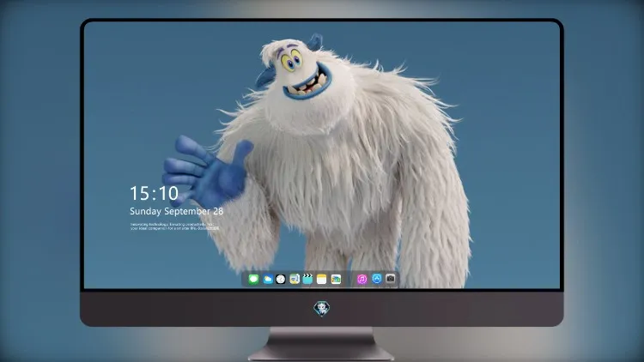Click the Sunday September 28 date text

pyautogui.click(x=177, y=211)
